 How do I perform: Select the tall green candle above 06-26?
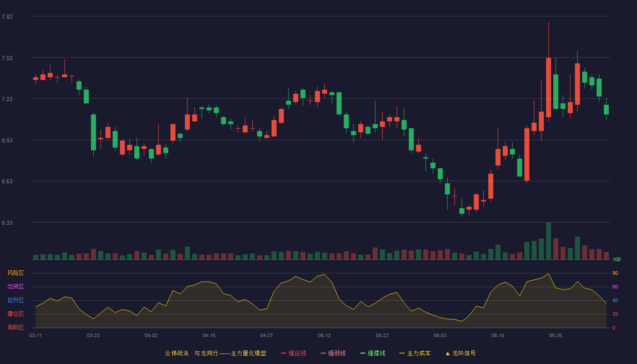pos(556,91)
